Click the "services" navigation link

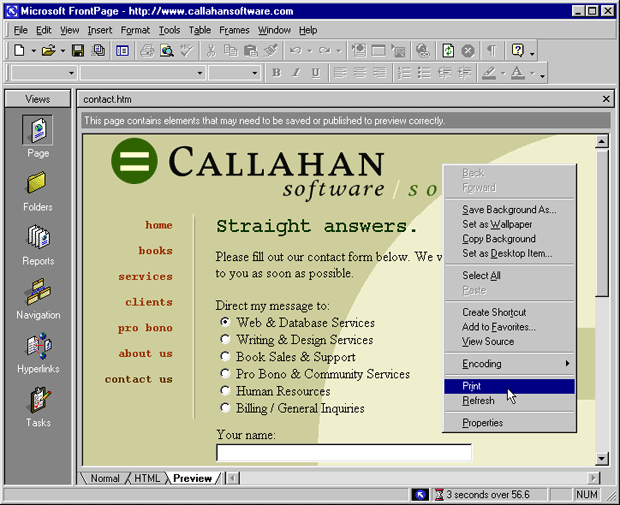(x=145, y=277)
